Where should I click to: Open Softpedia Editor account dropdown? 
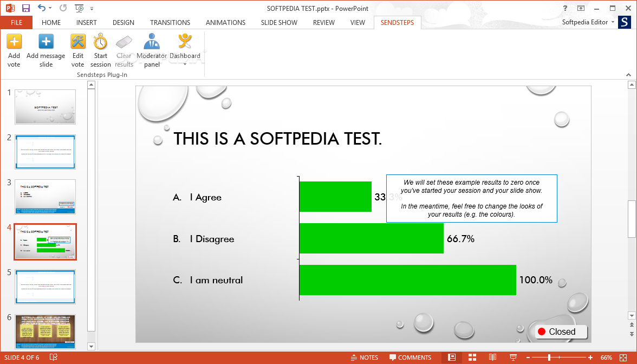point(588,22)
